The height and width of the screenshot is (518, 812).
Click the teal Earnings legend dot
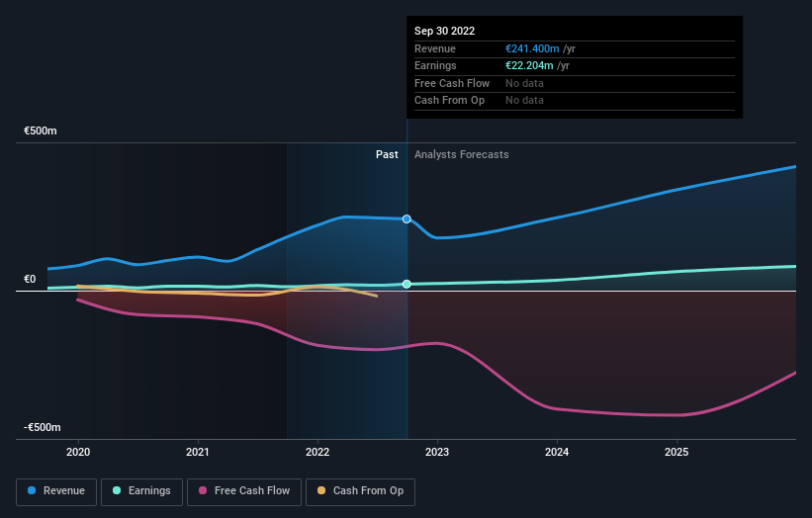(117, 490)
